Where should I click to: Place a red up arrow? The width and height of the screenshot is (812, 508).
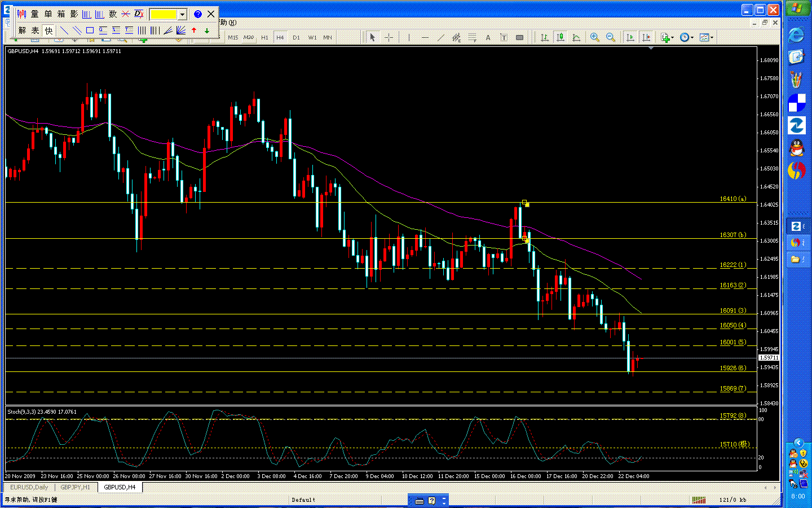(194, 30)
